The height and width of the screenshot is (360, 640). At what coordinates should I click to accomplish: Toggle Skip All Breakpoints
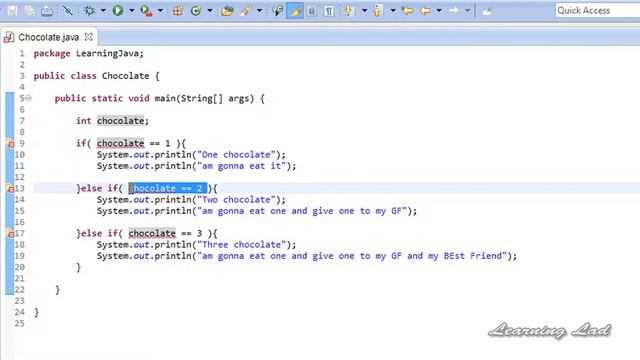pos(68,11)
